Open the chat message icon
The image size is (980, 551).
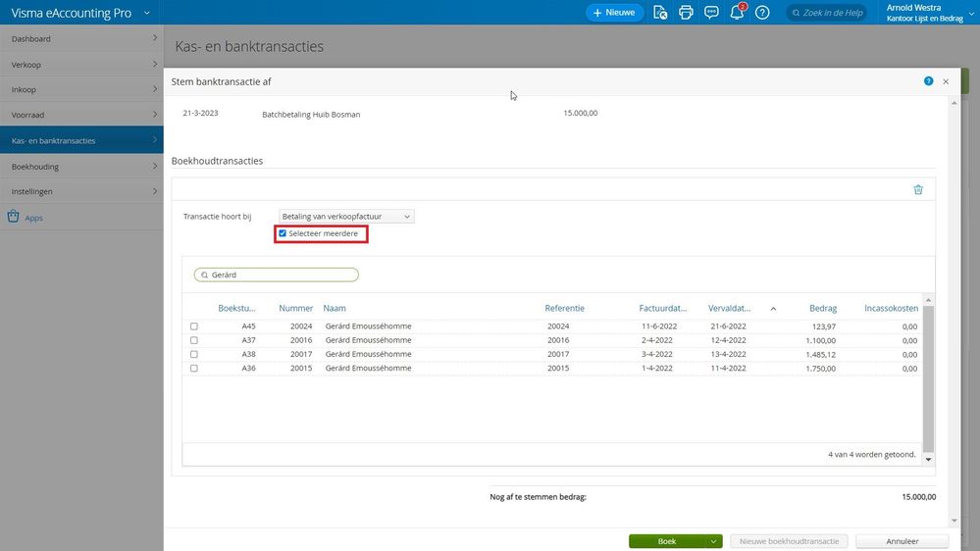pos(711,13)
